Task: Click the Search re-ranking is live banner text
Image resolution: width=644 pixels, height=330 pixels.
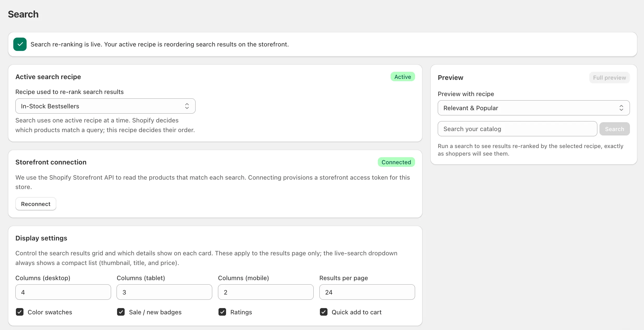Action: [x=160, y=44]
